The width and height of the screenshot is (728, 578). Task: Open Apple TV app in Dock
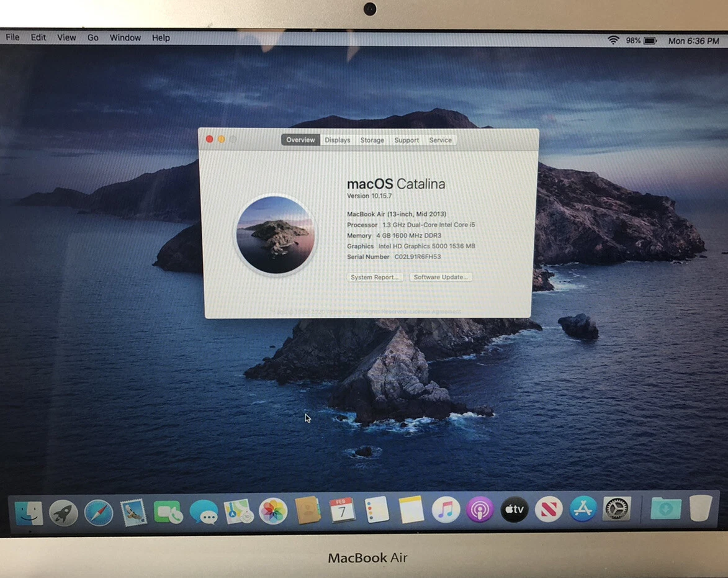tap(515, 509)
